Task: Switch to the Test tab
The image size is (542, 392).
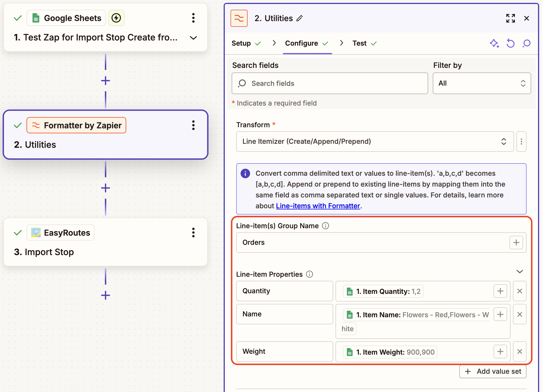Action: pos(365,43)
